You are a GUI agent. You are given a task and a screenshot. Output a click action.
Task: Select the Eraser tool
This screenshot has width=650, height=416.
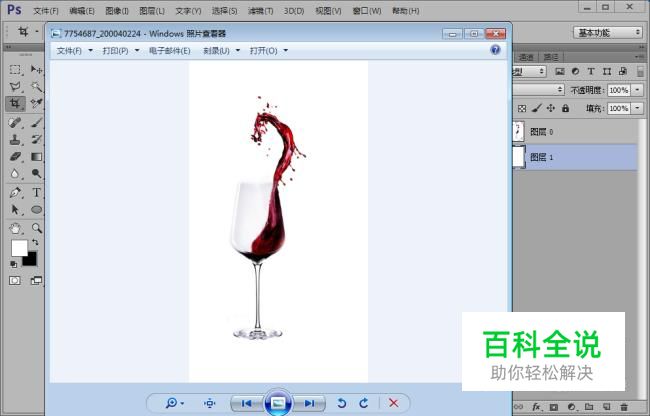pyautogui.click(x=15, y=157)
